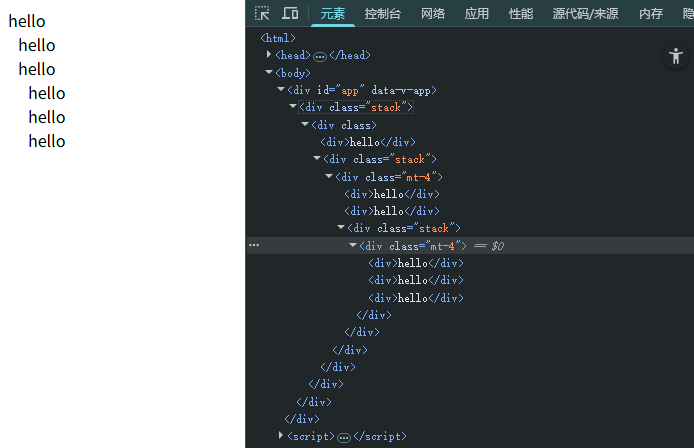
Task: Click the script element ellipsis badge
Action: (x=343, y=438)
